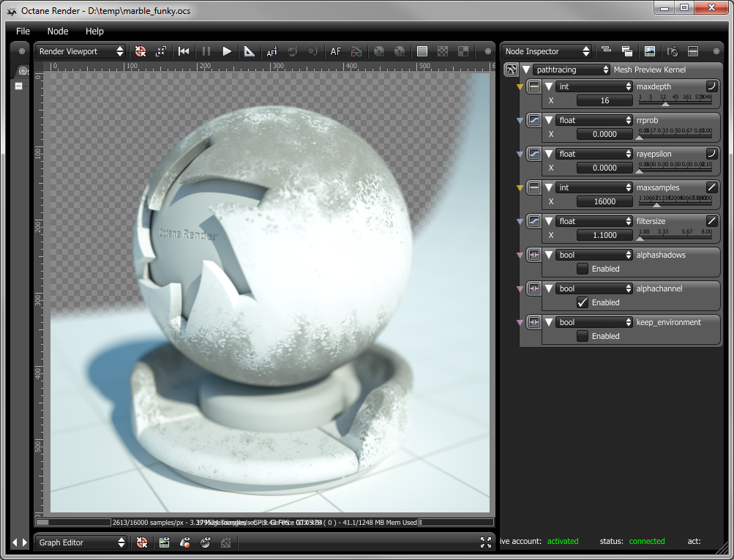Toggle rayepsilon curve slider mode button
The height and width of the screenshot is (560, 734).
pos(711,154)
